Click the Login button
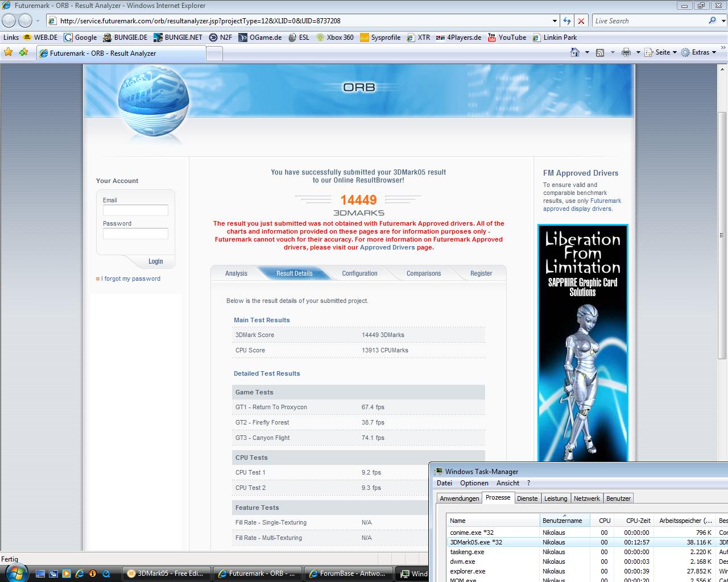This screenshot has height=582, width=728. pyautogui.click(x=155, y=261)
